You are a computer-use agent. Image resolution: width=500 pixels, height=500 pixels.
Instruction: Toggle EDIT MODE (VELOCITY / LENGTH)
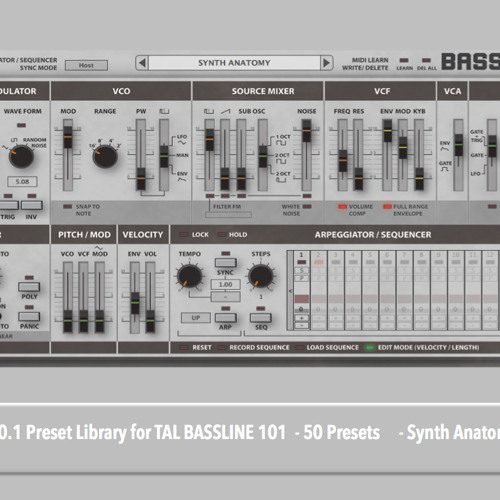click(369, 348)
